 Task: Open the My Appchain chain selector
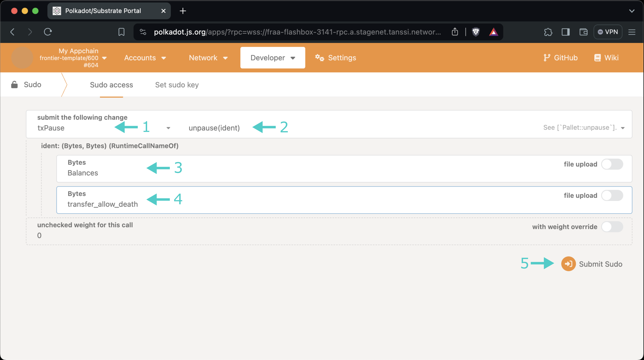tap(73, 58)
